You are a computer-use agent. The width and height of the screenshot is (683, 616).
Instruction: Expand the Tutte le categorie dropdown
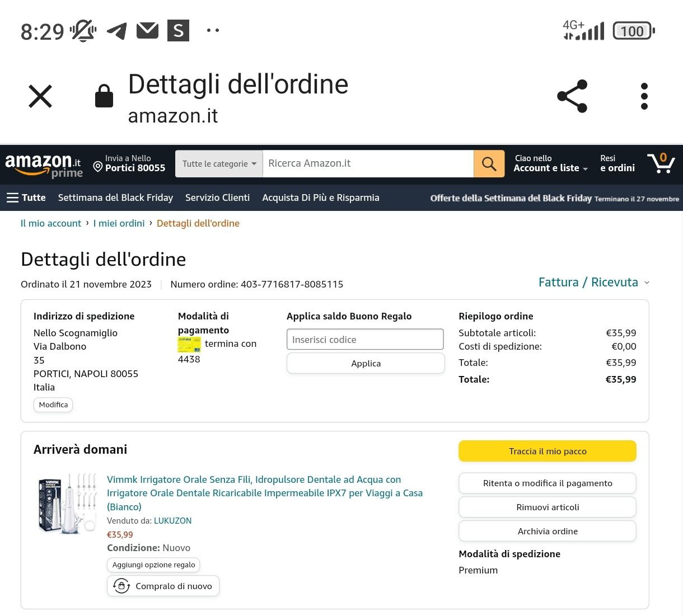(219, 164)
